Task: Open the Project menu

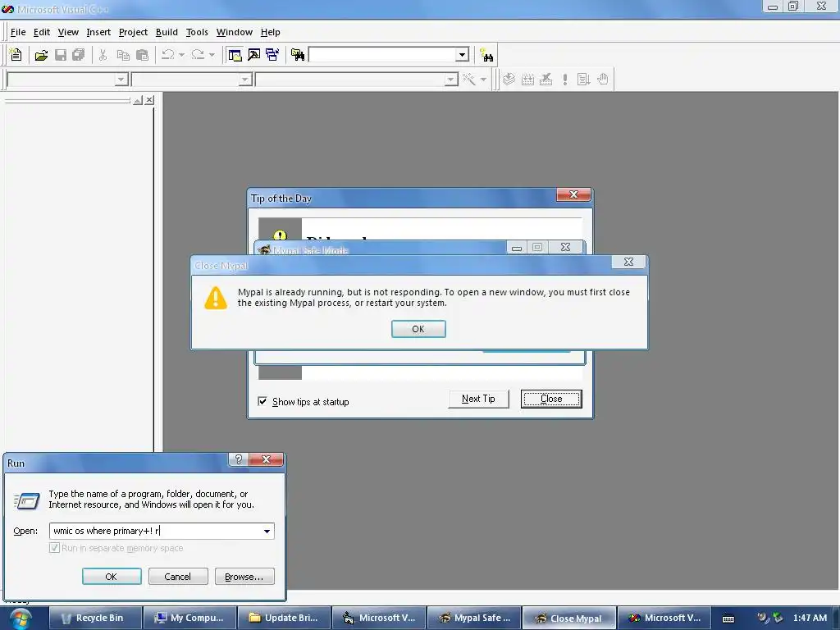Action: 133,32
